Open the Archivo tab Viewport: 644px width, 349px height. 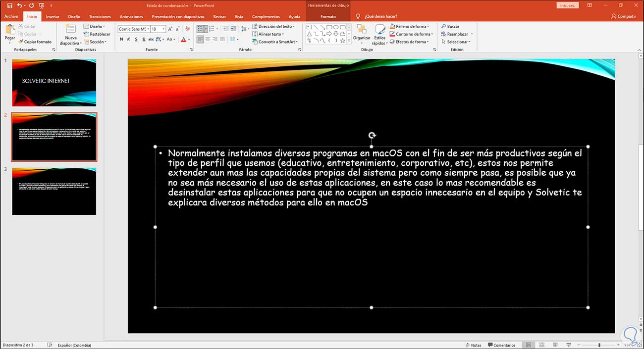pyautogui.click(x=11, y=16)
